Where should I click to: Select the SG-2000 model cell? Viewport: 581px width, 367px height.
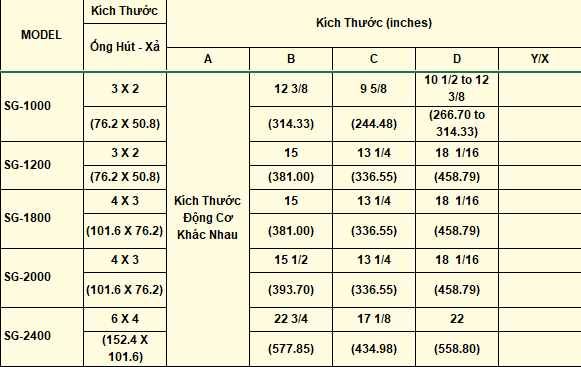[42, 278]
